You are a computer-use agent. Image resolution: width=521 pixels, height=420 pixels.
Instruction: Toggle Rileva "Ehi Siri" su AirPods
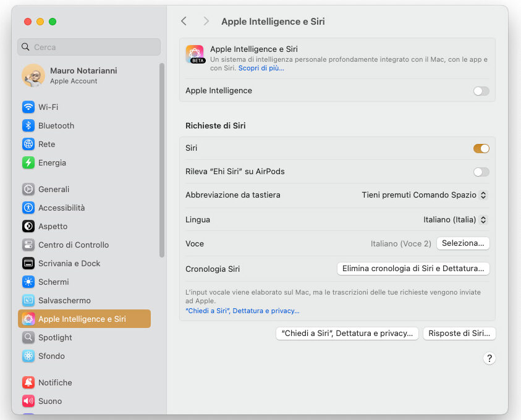tap(481, 172)
